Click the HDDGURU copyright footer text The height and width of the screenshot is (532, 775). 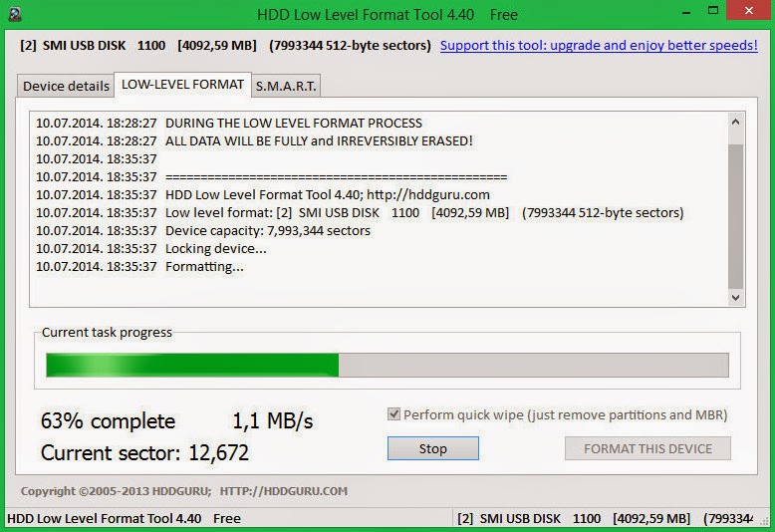184,491
